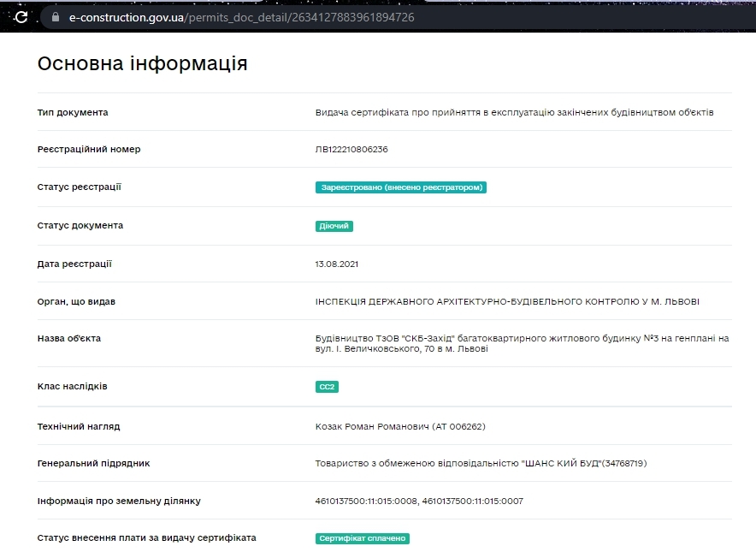Click the 'Тип документа' label
Image resolution: width=756 pixels, height=552 pixels.
tap(73, 112)
